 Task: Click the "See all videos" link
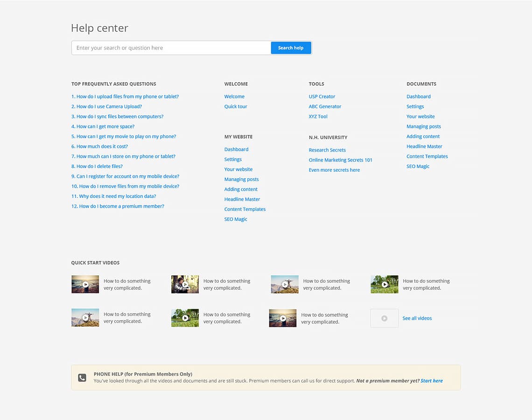tap(417, 318)
